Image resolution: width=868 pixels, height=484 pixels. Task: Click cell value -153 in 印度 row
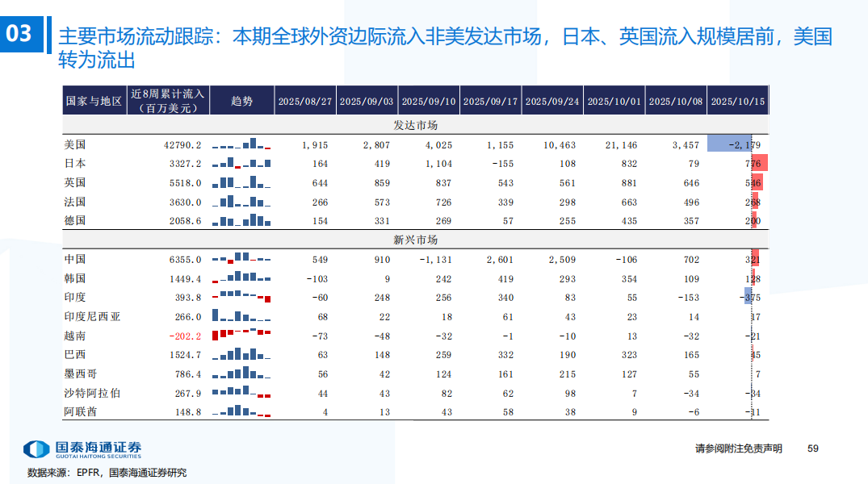[x=689, y=298]
